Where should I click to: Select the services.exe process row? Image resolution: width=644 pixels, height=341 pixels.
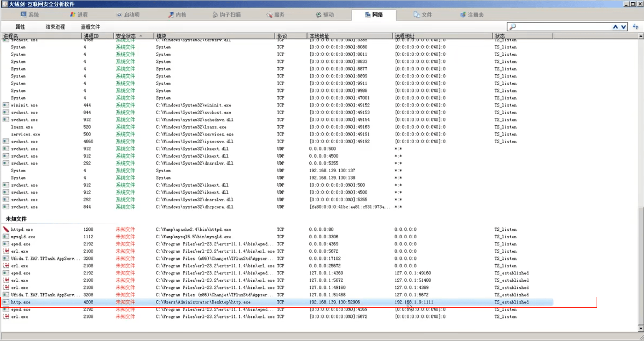tap(277, 134)
